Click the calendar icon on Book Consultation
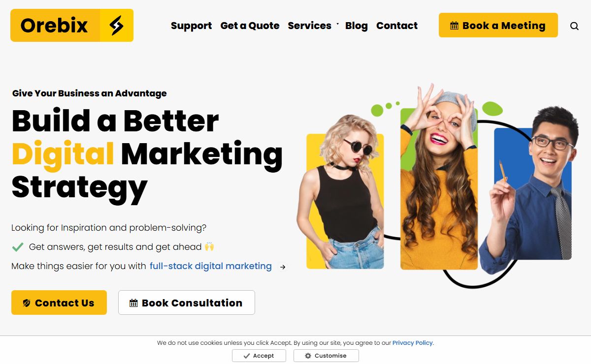The width and height of the screenshot is (591, 364). (133, 303)
